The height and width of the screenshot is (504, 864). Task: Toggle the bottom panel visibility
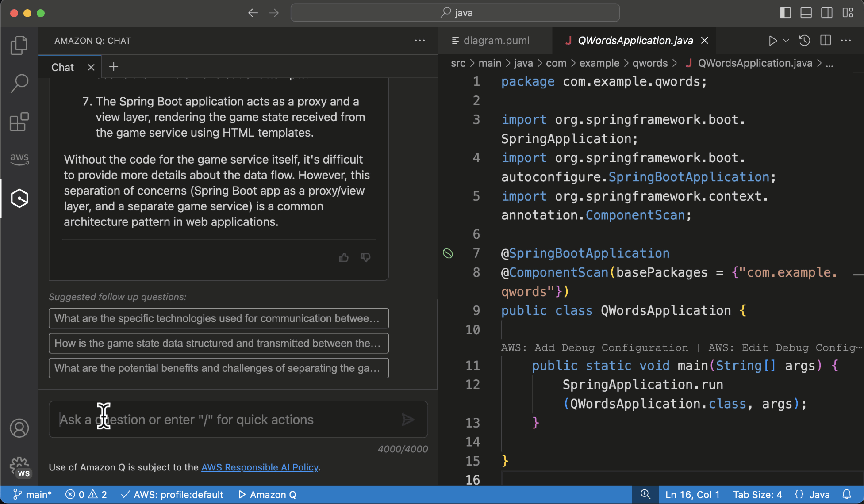pyautogui.click(x=806, y=13)
